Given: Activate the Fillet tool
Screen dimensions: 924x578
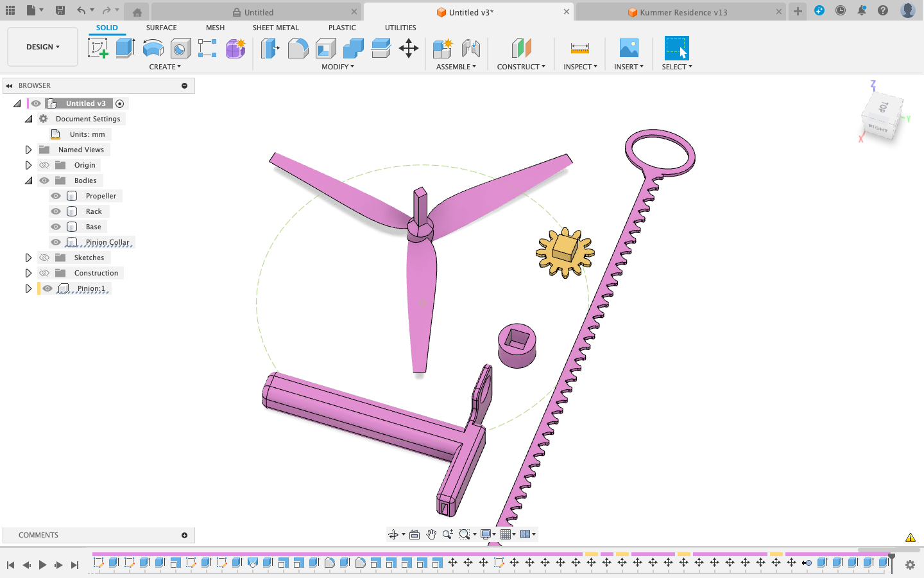Looking at the screenshot, I should [x=298, y=48].
